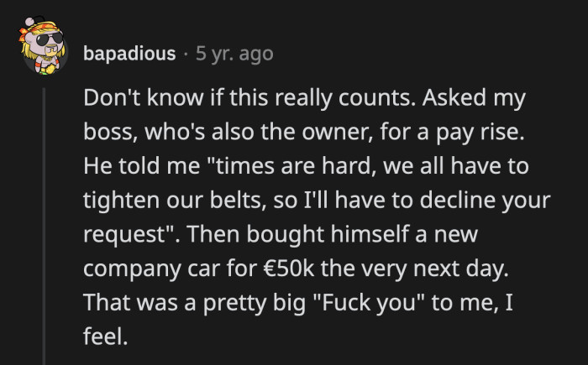
Task: Open the bapadious username profile link
Action: pyautogui.click(x=129, y=55)
